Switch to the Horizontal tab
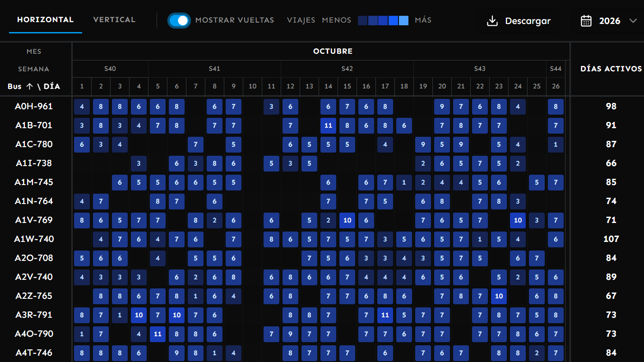Viewport: 644px width, 362px height. tap(45, 20)
